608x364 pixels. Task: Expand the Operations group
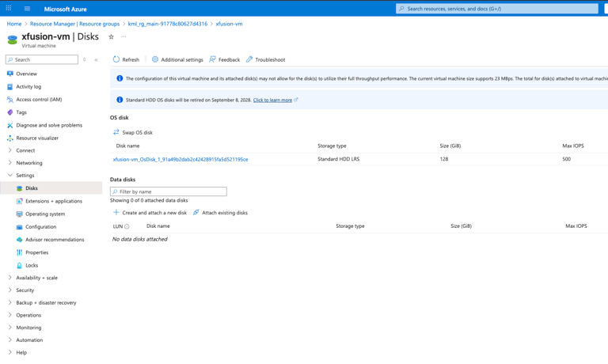point(28,315)
